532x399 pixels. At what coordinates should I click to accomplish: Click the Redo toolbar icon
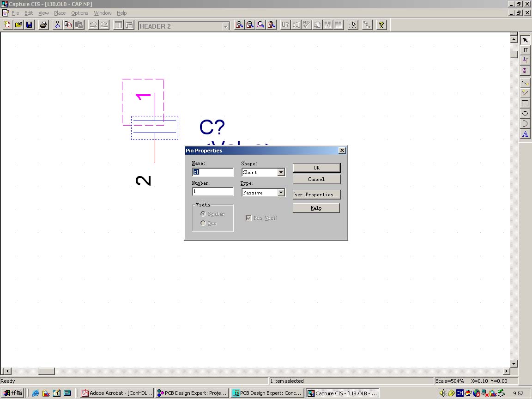104,25
